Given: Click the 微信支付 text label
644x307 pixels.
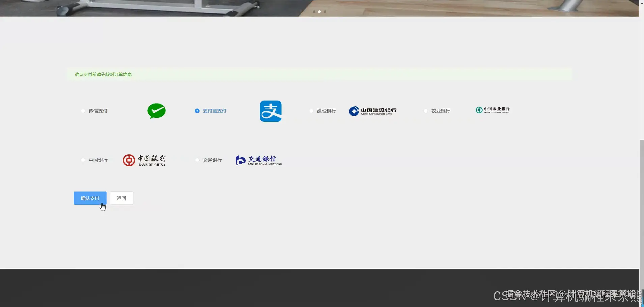Looking at the screenshot, I should [97, 111].
